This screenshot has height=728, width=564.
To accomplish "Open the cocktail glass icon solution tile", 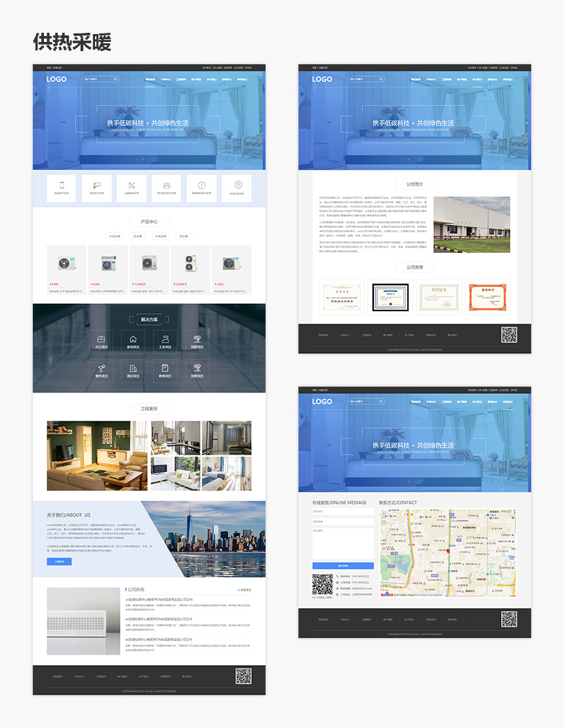I will point(101,371).
